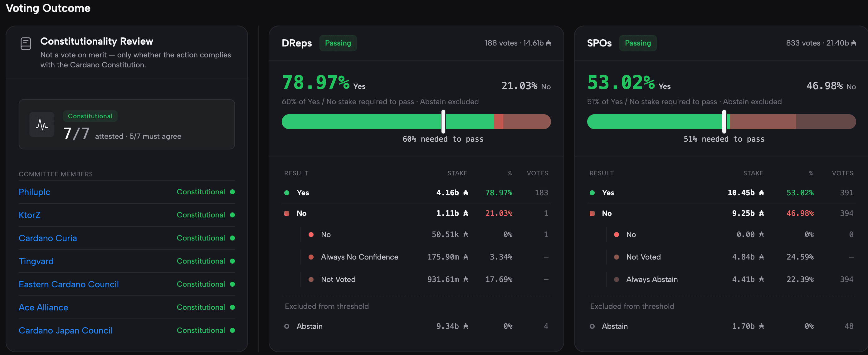The image size is (868, 355).
Task: Click the brown dot beside SPOs Always Abstain
Action: pos(616,280)
